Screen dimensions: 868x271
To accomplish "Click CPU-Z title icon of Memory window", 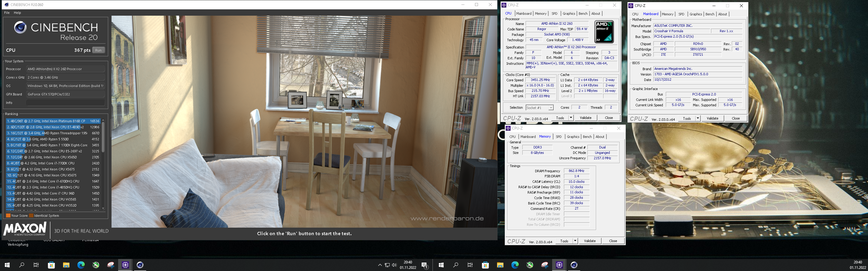I will point(508,128).
